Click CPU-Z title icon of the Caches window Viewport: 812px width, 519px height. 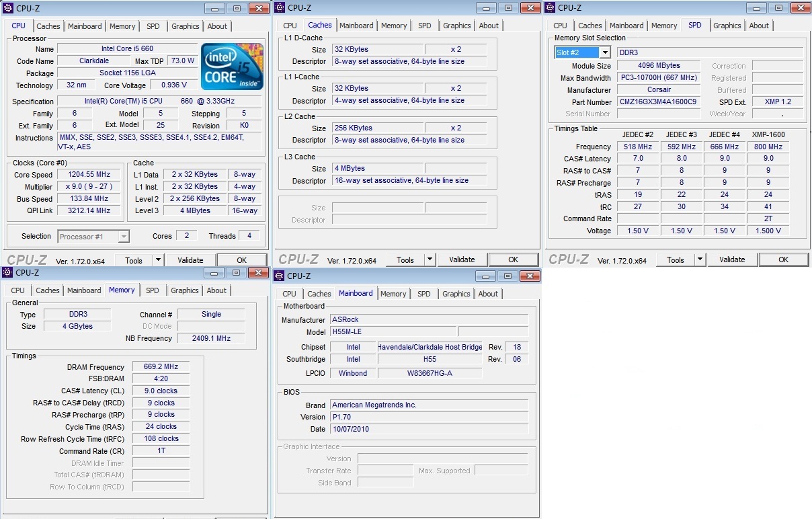(x=280, y=8)
